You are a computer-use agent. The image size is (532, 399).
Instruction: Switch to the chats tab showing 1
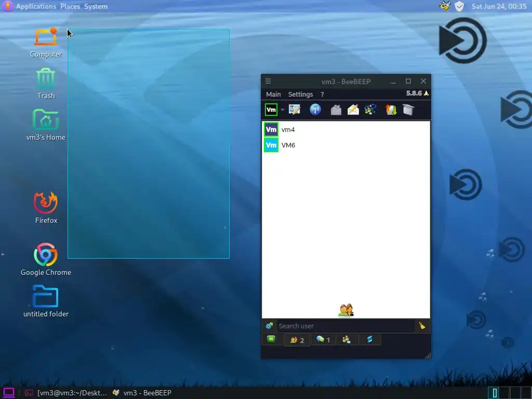click(323, 339)
